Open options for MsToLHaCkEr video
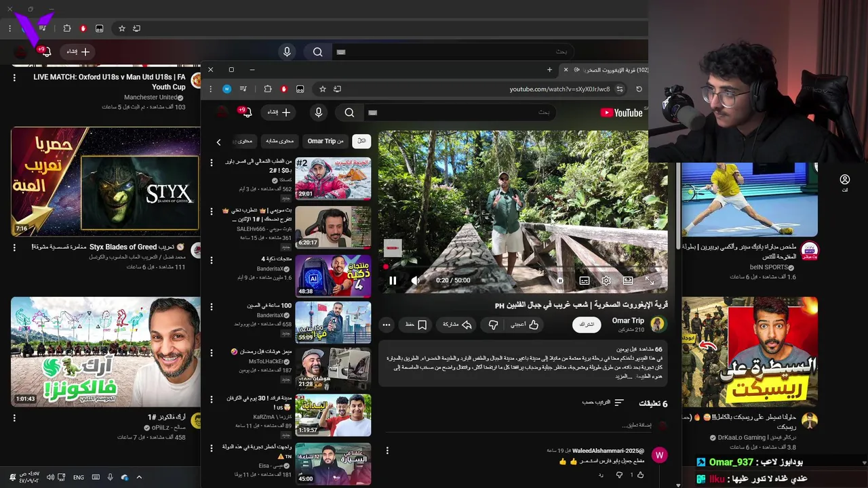Viewport: 868px width, 488px height. 212,352
